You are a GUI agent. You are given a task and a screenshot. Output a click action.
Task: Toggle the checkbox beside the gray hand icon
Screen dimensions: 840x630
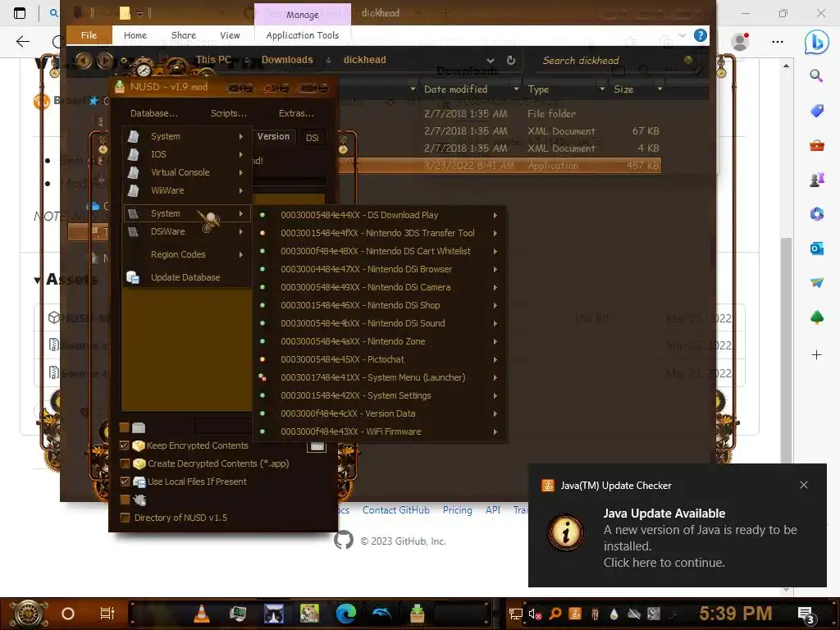coord(125,500)
